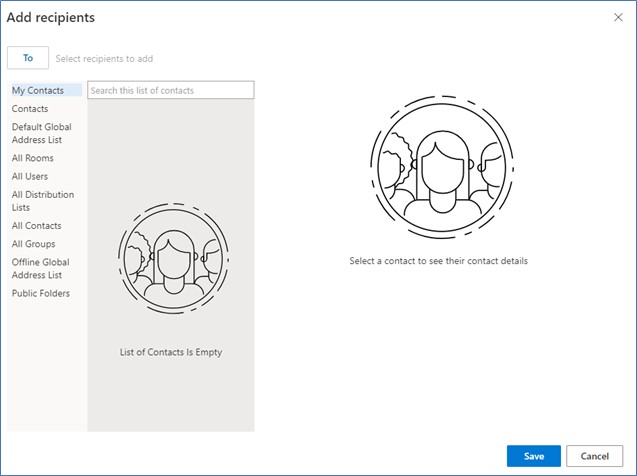Click the Select a contact details message

(x=438, y=261)
